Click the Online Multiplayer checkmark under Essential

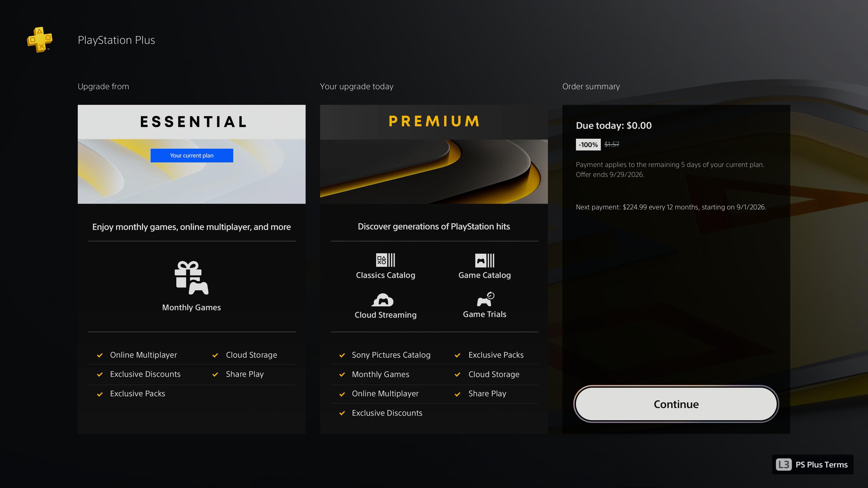(x=100, y=355)
